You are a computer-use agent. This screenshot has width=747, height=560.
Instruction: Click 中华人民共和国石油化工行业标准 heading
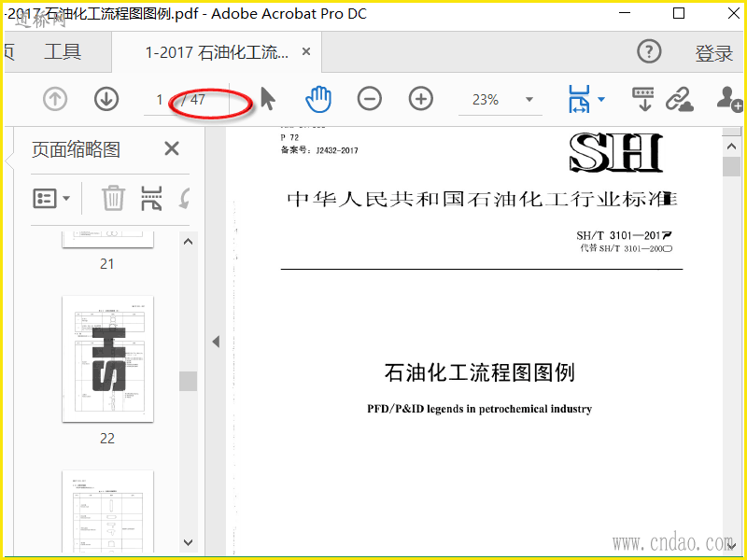coord(482,199)
